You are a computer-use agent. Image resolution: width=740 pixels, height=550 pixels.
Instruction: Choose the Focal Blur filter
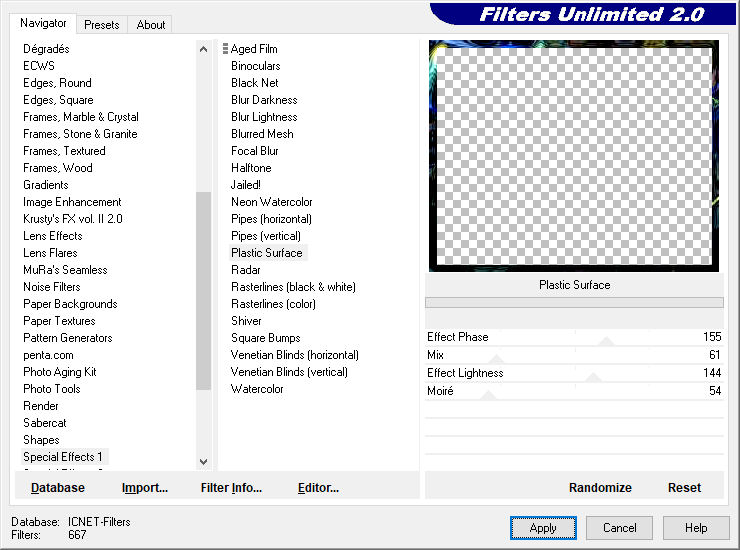click(x=254, y=151)
